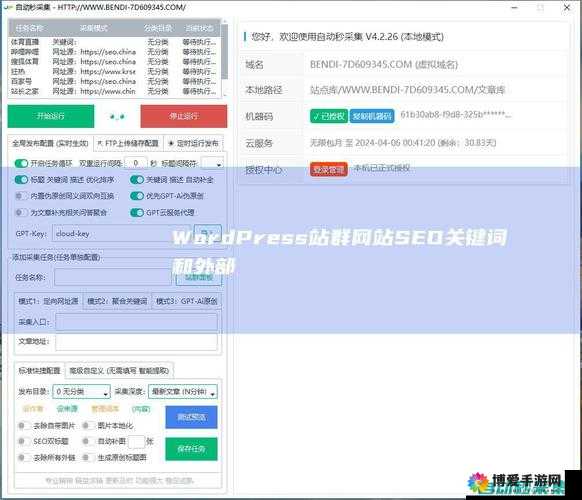This screenshot has height=500, width=582.
Task: Click domain value BENDI-7D609345.COM (虚拟域名)
Action: pyautogui.click(x=384, y=65)
